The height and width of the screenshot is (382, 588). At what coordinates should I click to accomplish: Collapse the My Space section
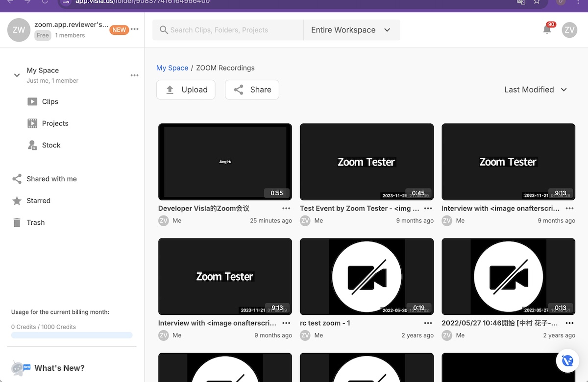[17, 75]
